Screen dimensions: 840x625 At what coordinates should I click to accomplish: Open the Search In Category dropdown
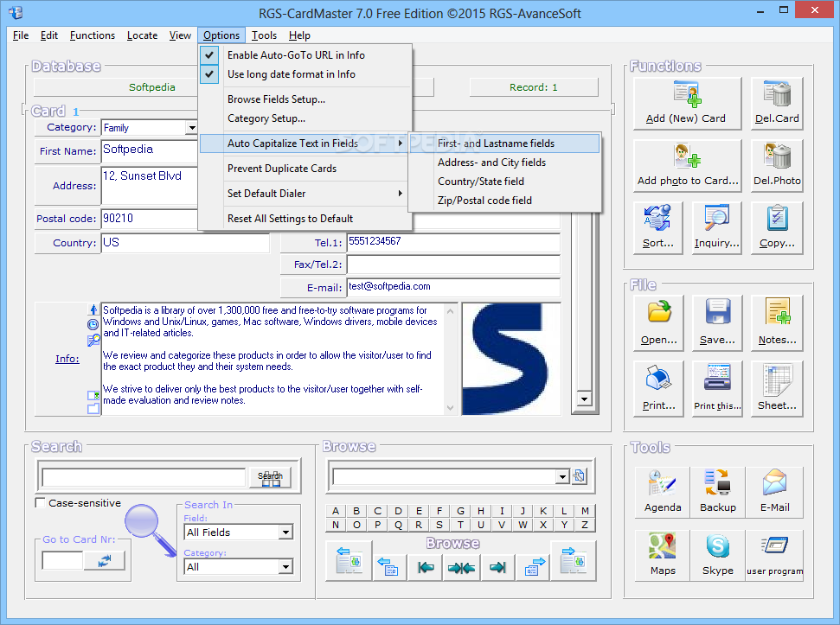coord(285,567)
